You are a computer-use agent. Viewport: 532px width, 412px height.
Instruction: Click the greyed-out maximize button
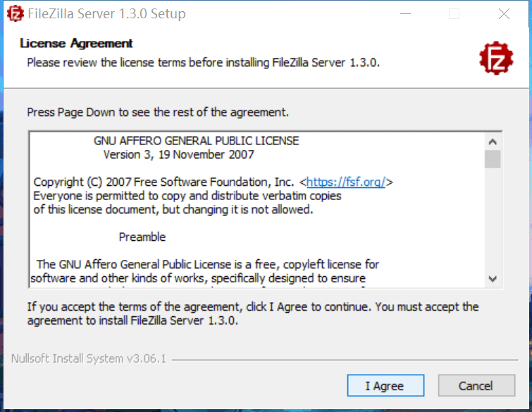coord(454,14)
